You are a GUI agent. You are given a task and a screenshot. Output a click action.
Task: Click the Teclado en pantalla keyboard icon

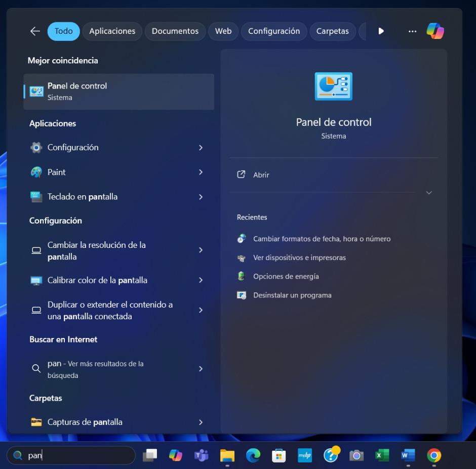[36, 197]
